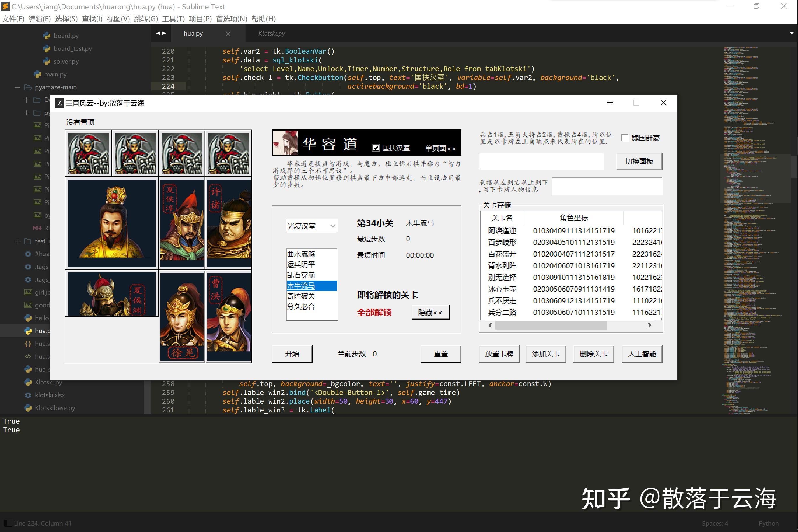Click the level table scroll-right arrow
This screenshot has height=532, width=798.
(x=649, y=325)
